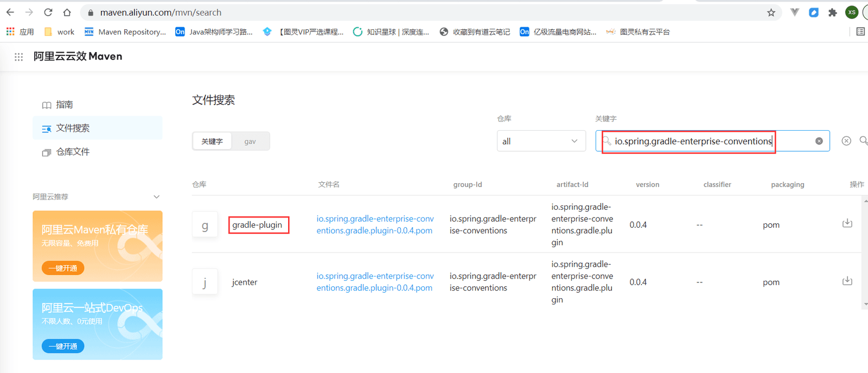Open the reading list icon in the bookmarks bar
Image resolution: width=868 pixels, height=373 pixels.
tap(860, 31)
